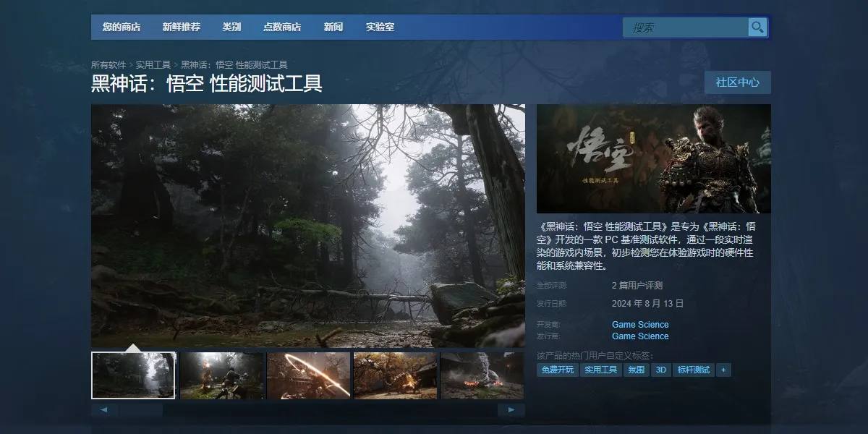Select the foggy forest thumbnail
This screenshot has width=868, height=434.
[x=134, y=375]
